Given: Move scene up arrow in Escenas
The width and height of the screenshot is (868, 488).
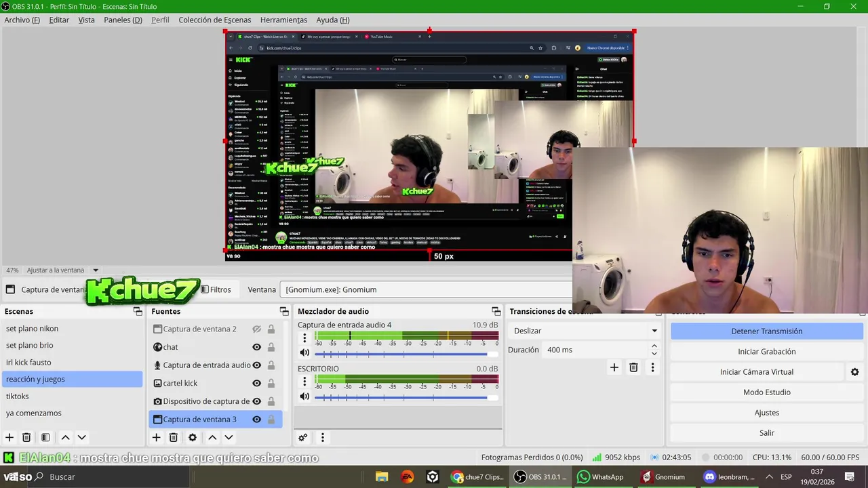Looking at the screenshot, I should (x=65, y=438).
